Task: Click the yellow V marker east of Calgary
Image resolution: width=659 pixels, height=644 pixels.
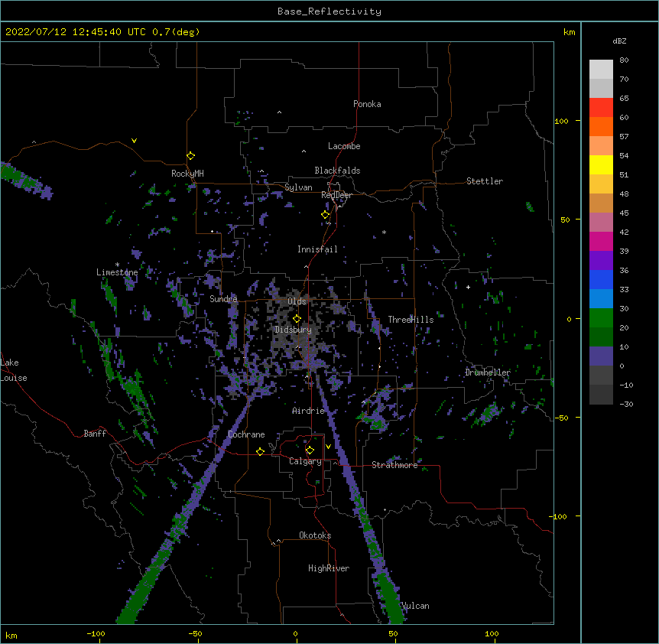Action: 328,447
